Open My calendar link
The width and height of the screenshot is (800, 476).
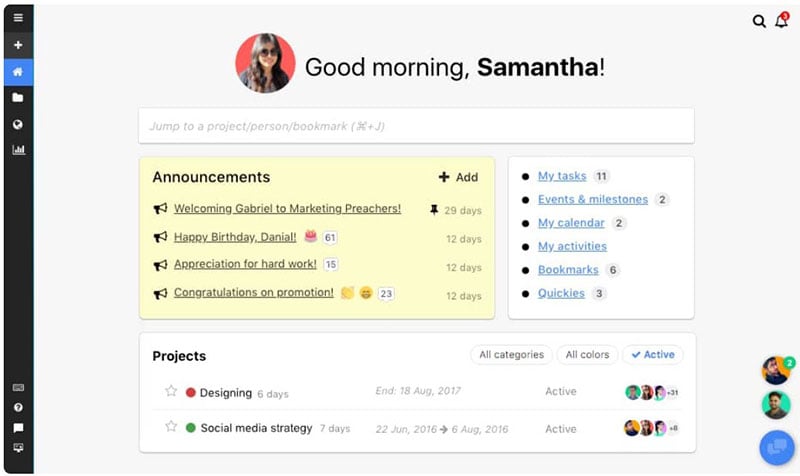point(571,223)
